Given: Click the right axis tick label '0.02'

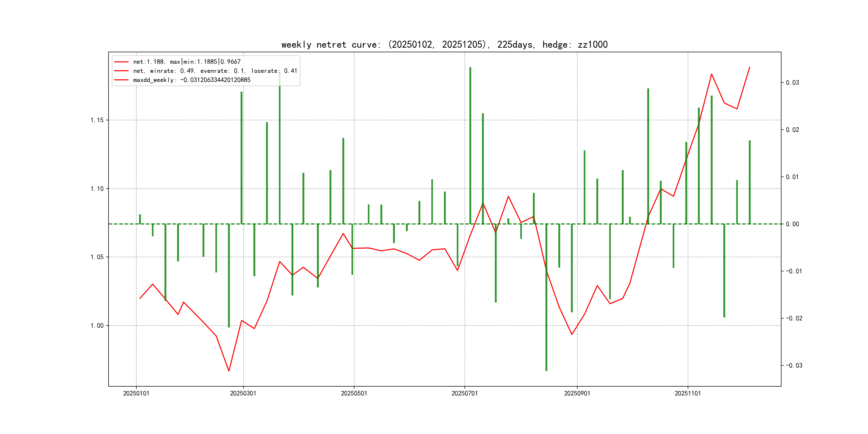Looking at the screenshot, I should [792, 130].
